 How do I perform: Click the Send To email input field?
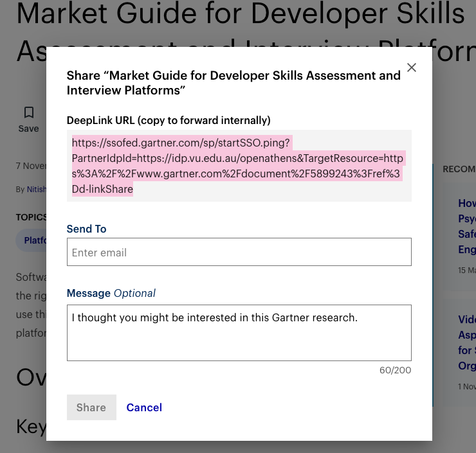239,252
